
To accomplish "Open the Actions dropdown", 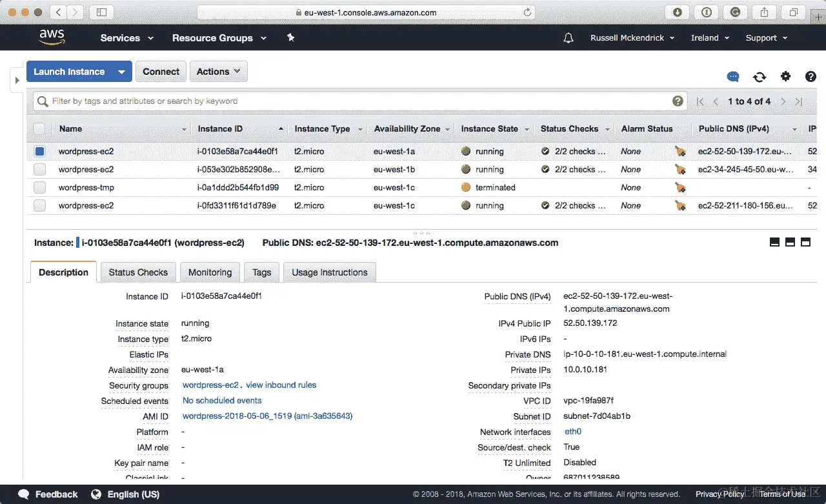I will [218, 72].
